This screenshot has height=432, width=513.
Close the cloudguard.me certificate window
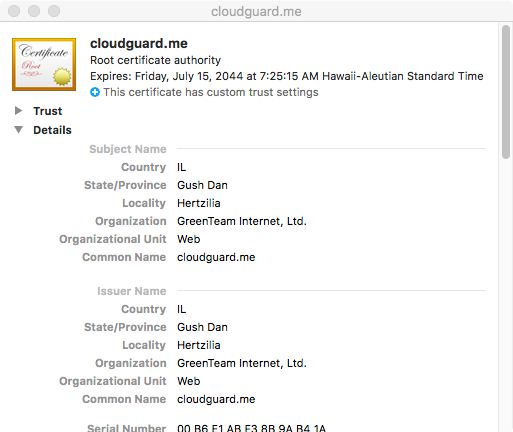tap(14, 11)
